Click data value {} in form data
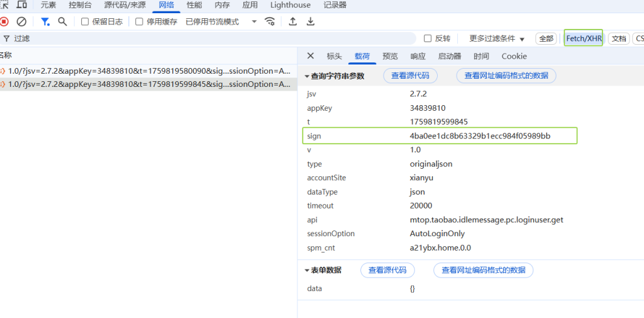This screenshot has width=644, height=318. pos(413,289)
